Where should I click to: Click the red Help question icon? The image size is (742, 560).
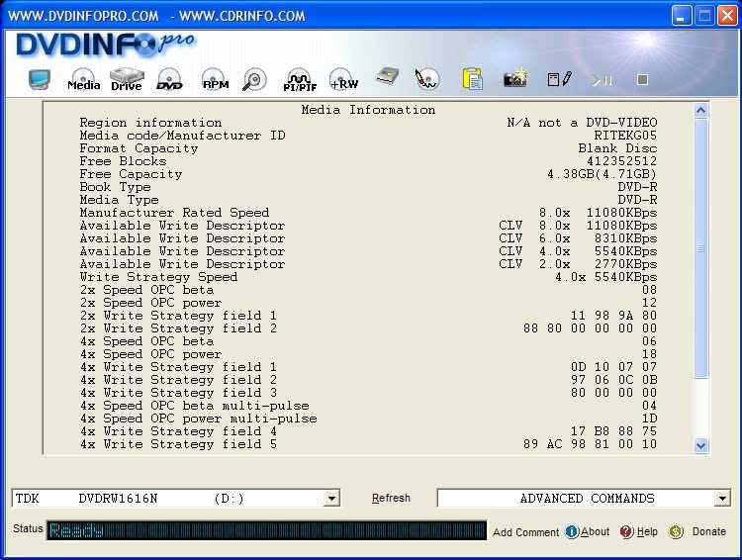[x=626, y=531]
